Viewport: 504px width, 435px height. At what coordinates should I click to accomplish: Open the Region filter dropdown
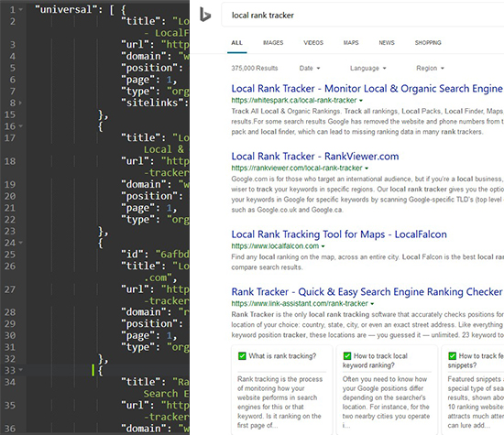[x=430, y=68]
